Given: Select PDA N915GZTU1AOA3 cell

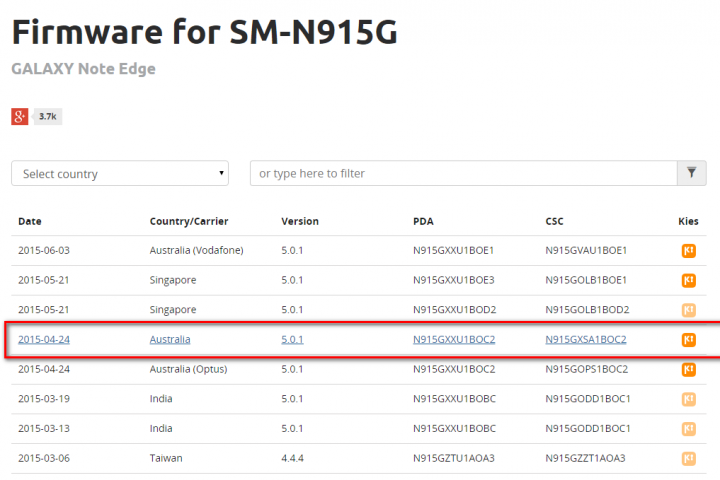Looking at the screenshot, I should pyautogui.click(x=454, y=458).
